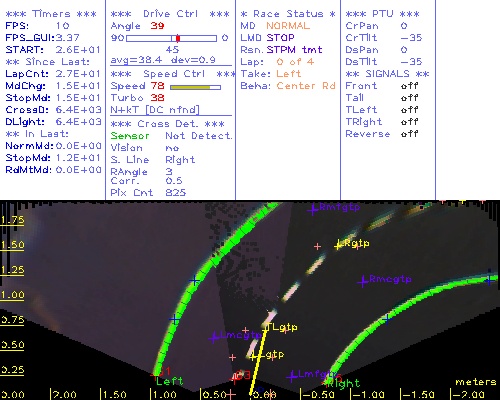
Task: Click the red marker on the Angle slider
Action: 178,38
